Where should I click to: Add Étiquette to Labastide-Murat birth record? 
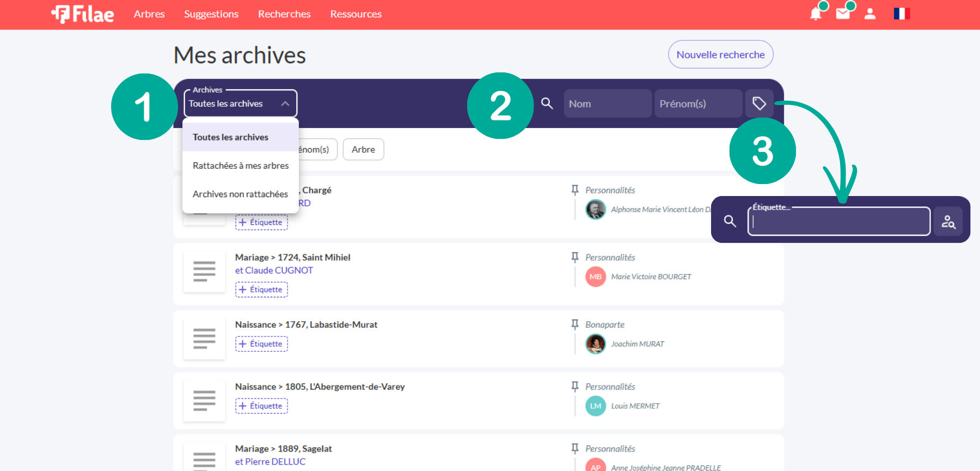(261, 344)
